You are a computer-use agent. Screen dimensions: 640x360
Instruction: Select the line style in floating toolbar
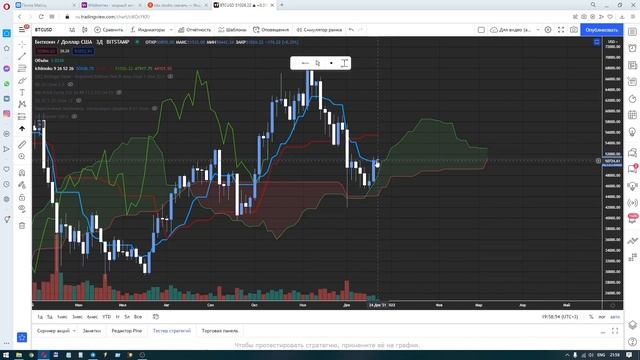click(304, 63)
